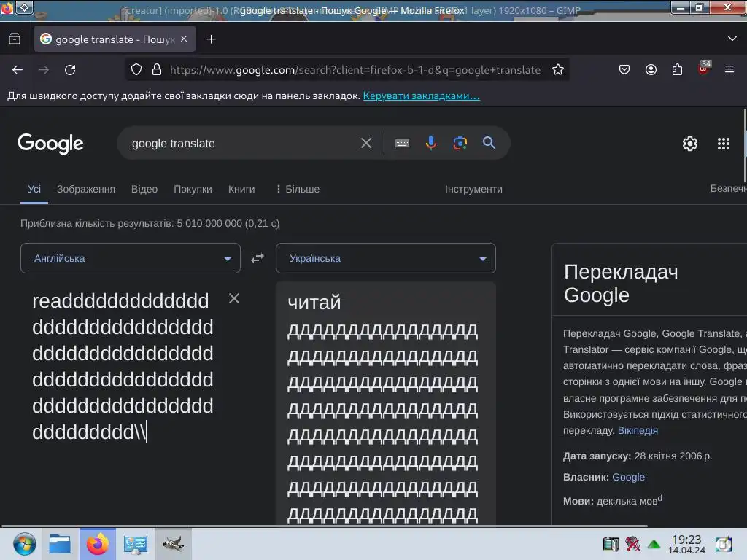Viewport: 747px width, 560px height.
Task: Open the Українська target language dropdown
Action: coord(386,258)
